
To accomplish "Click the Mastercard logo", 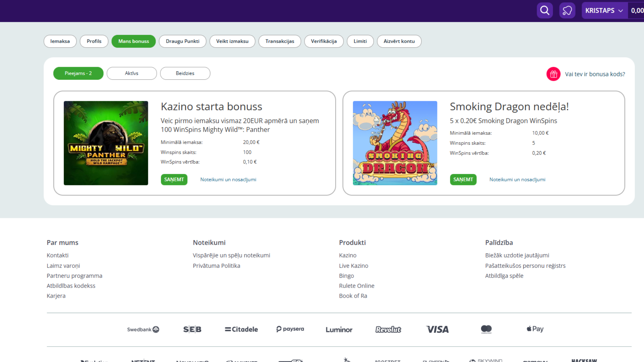I will 486,329.
